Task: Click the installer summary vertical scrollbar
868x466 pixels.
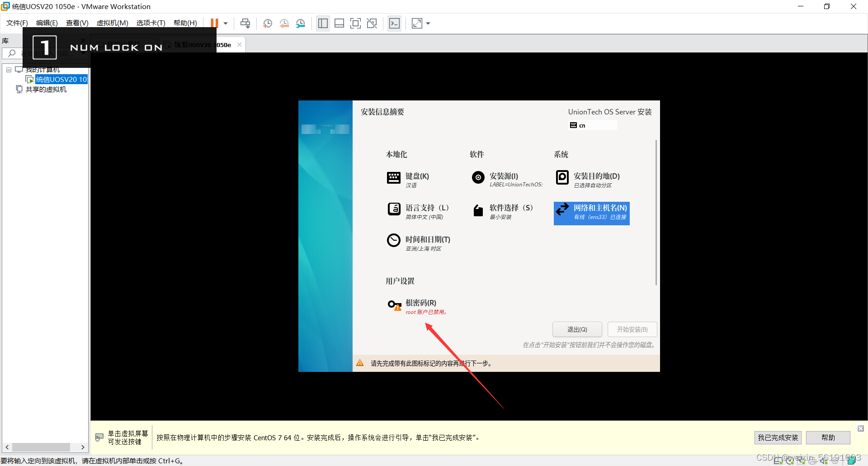Action: [656, 213]
